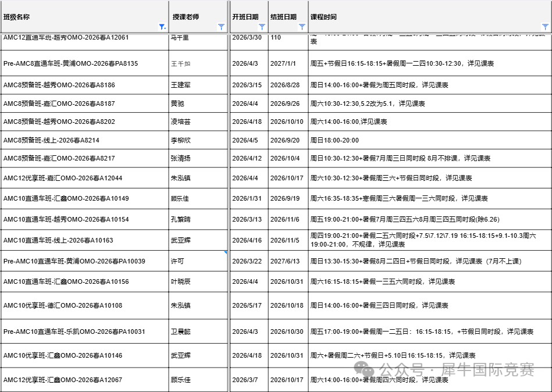
Task: Click the 课程时间 filter funnel icon
Action: pos(545,27)
